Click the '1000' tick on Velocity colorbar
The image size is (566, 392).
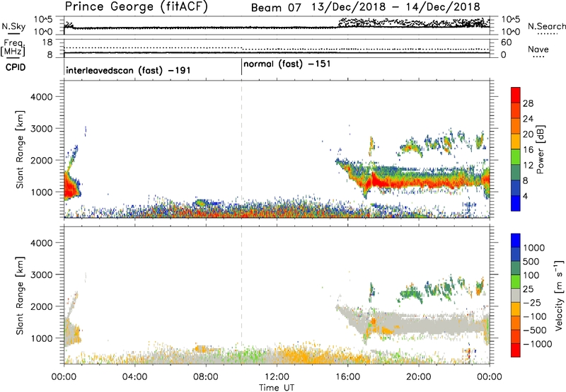(x=533, y=248)
